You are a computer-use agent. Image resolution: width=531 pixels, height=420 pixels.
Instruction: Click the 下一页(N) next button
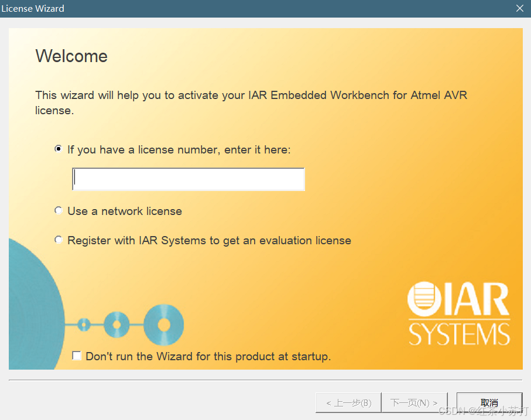click(414, 403)
